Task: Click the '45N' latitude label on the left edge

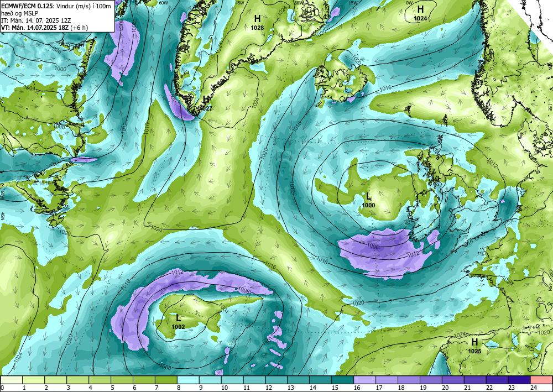Action: click(x=2, y=216)
